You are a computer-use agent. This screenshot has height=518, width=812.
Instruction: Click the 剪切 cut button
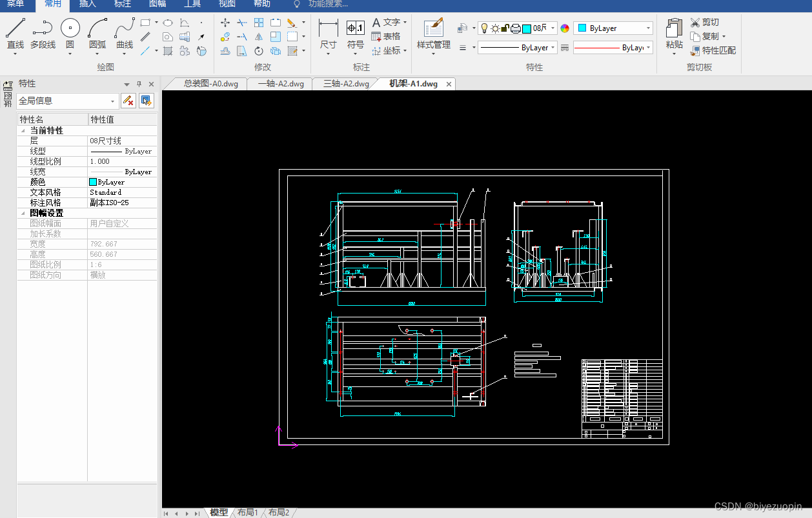coord(704,22)
